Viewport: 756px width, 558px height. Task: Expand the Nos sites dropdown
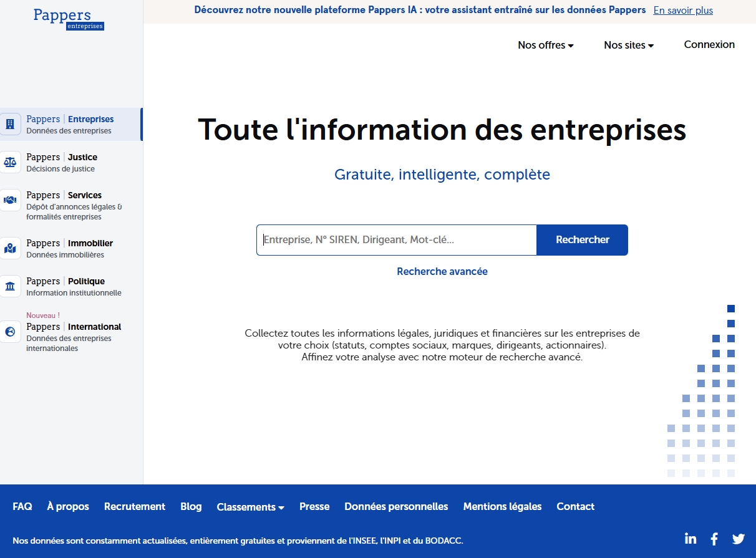tap(629, 45)
